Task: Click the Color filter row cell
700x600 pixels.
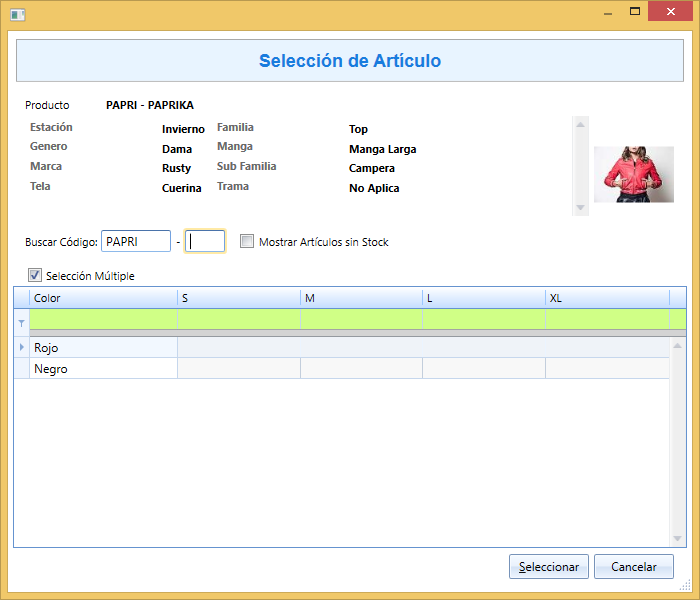Action: tap(103, 319)
